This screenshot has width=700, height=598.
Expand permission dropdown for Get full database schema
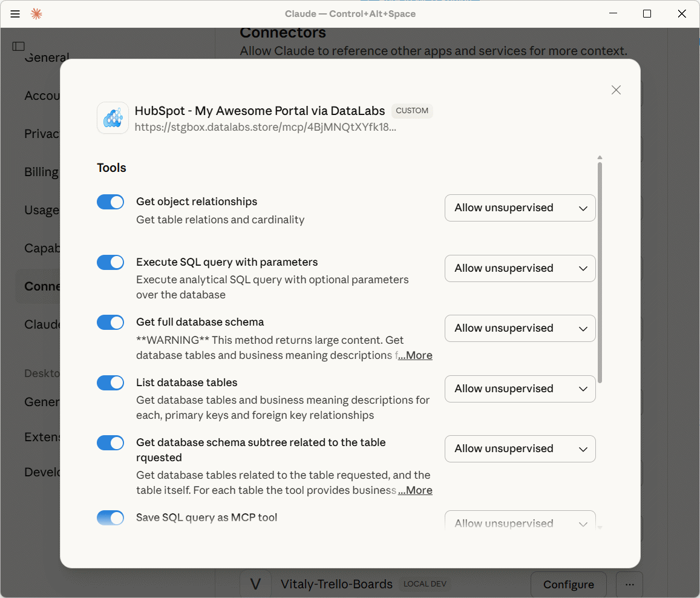click(x=520, y=329)
